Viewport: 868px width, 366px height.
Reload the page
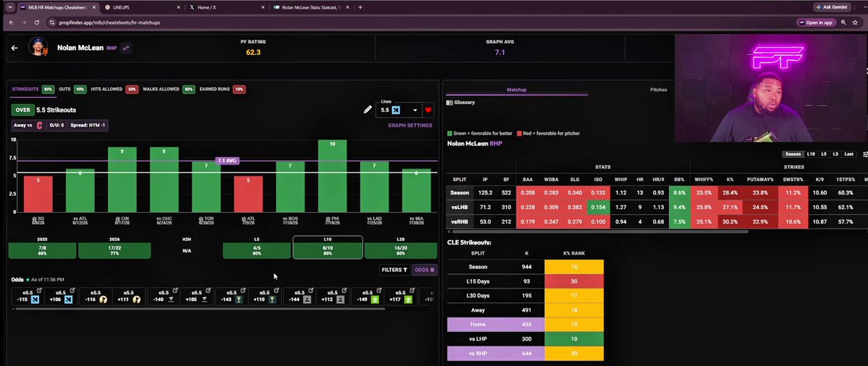(x=36, y=22)
